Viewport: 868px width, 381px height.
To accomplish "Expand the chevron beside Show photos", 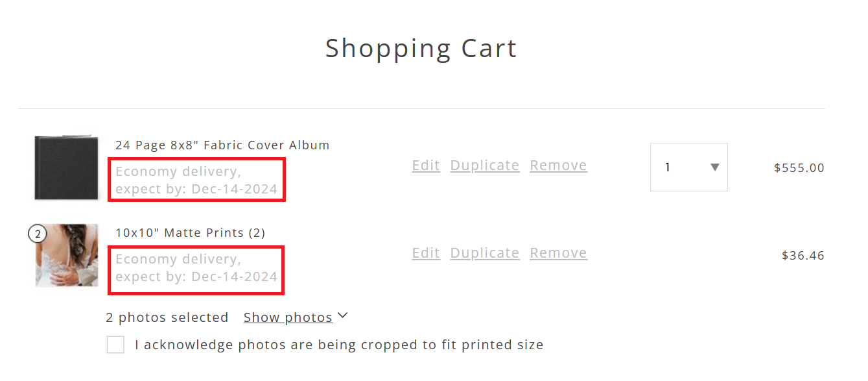I will [343, 316].
